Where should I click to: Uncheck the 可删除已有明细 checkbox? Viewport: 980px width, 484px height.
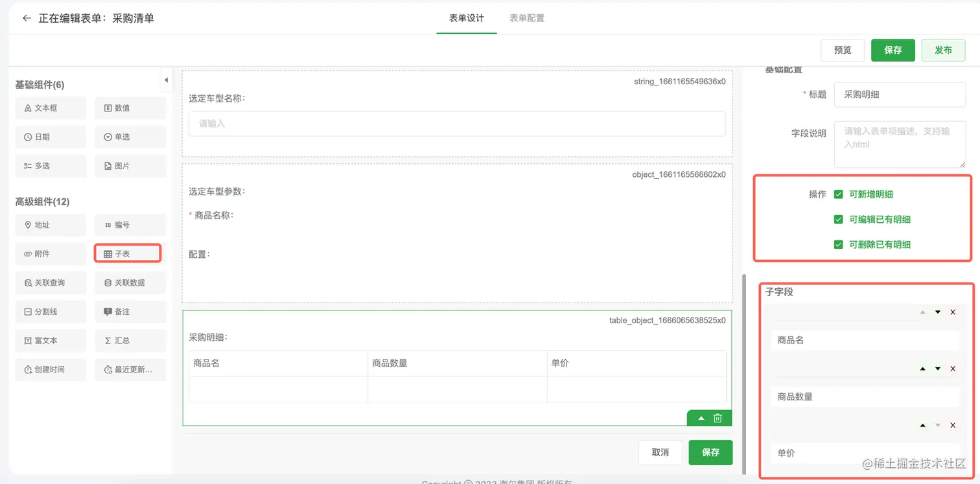click(839, 244)
